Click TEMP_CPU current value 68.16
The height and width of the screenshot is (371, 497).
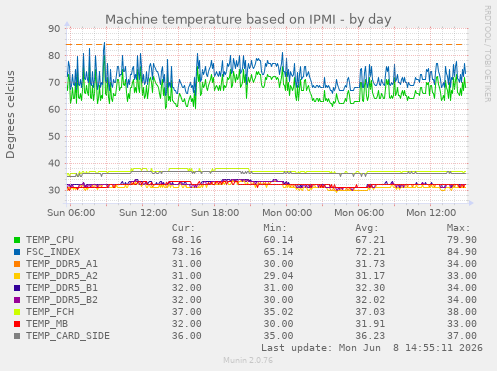pyautogui.click(x=187, y=240)
